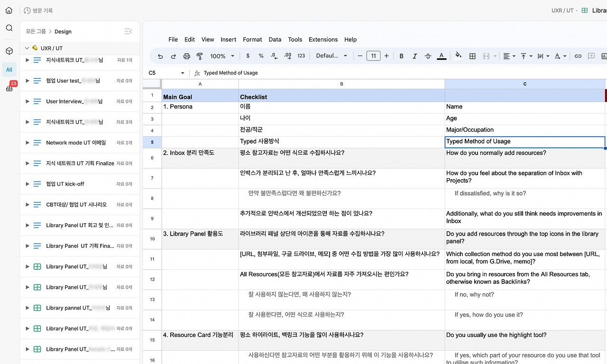Expand the 협업 User test row
Image resolution: width=607 pixels, height=364 pixels.
tap(27, 81)
